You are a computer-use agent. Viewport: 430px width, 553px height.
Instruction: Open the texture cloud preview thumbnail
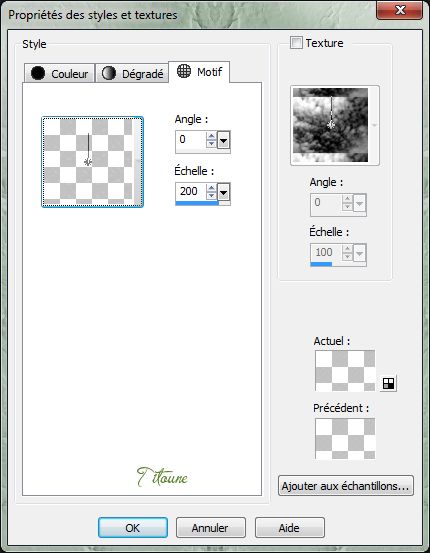pyautogui.click(x=334, y=125)
